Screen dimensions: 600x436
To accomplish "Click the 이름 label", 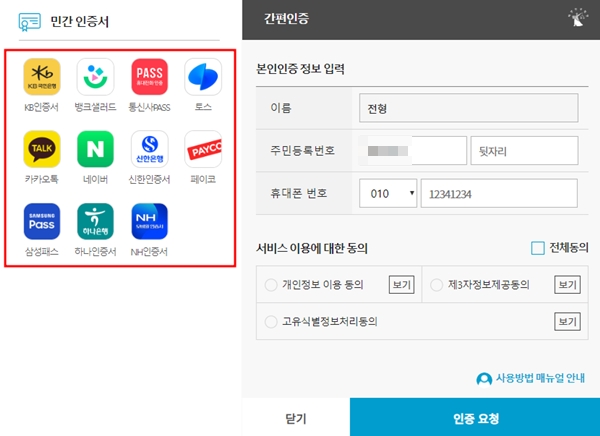I will pos(281,108).
